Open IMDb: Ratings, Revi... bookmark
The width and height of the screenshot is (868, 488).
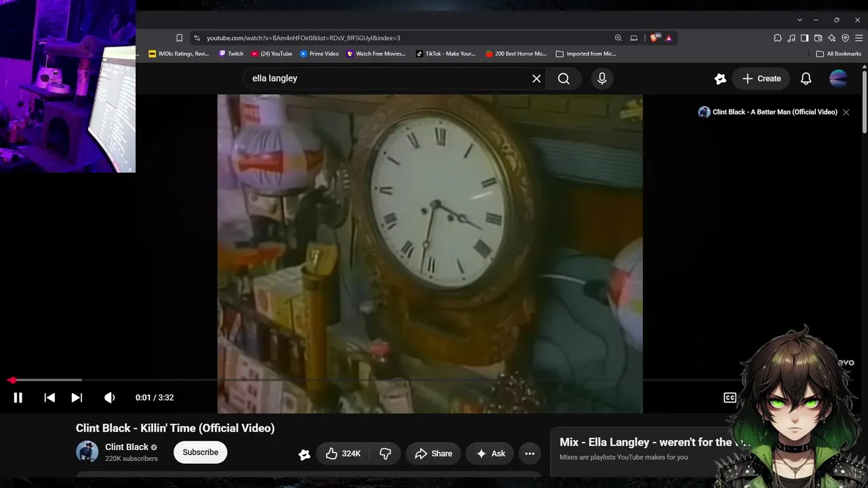click(x=179, y=54)
